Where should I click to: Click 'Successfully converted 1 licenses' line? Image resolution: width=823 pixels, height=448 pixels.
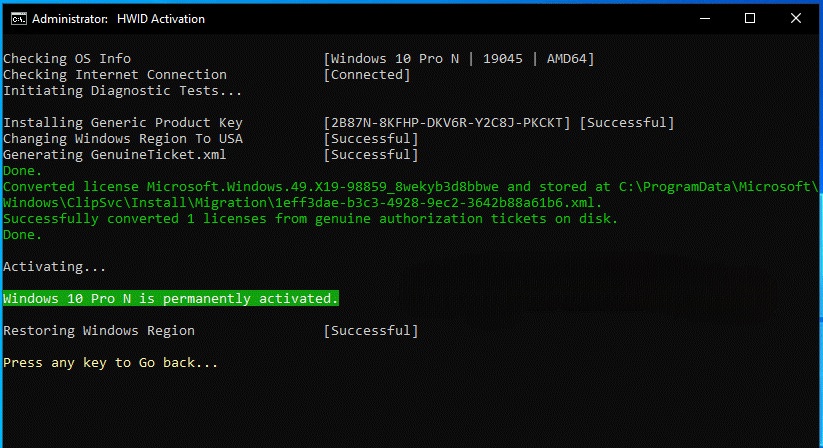(310, 219)
